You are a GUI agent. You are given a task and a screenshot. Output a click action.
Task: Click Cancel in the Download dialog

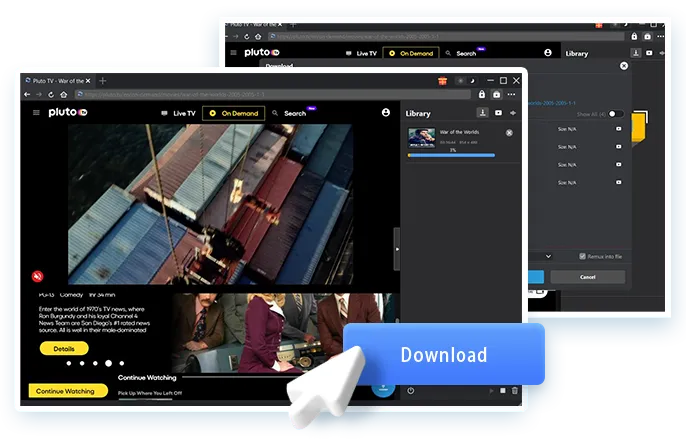(588, 277)
